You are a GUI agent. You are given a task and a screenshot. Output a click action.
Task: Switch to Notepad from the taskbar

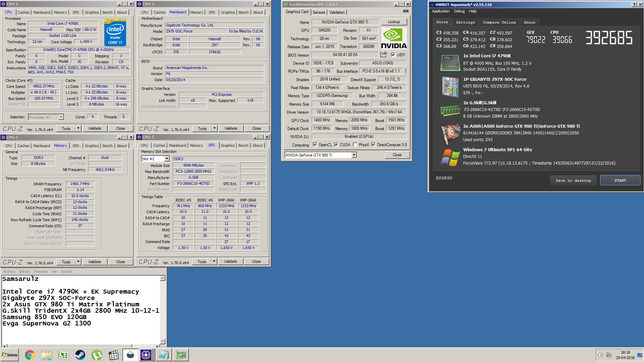tap(163, 355)
